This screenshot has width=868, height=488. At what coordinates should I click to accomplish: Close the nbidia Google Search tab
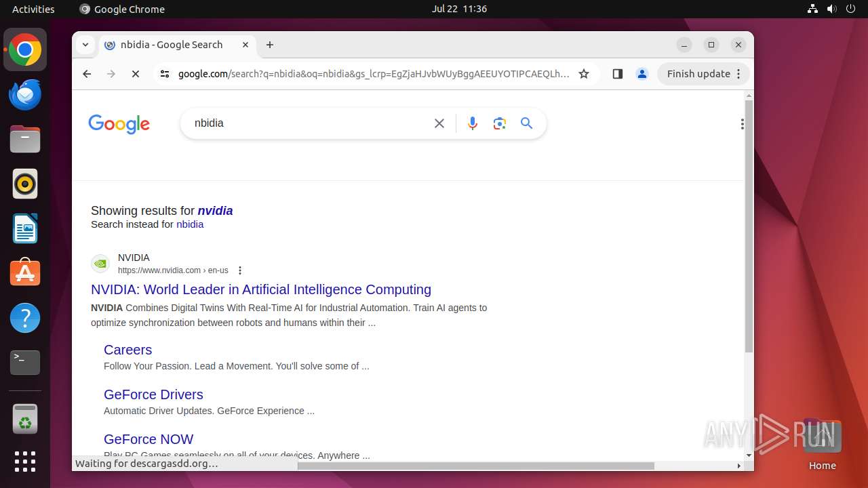pos(245,45)
